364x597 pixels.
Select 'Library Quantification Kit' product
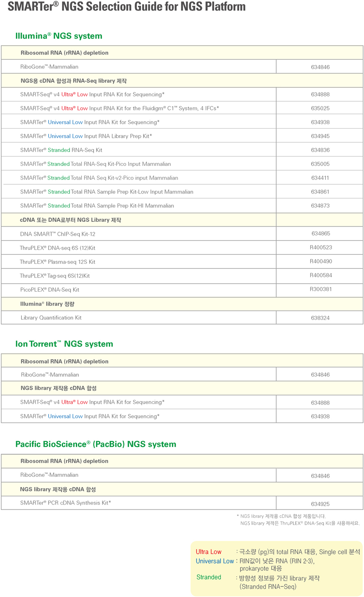coord(51,318)
